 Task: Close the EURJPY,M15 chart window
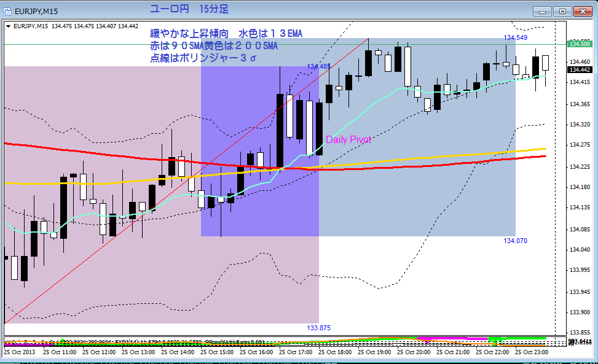point(583,12)
